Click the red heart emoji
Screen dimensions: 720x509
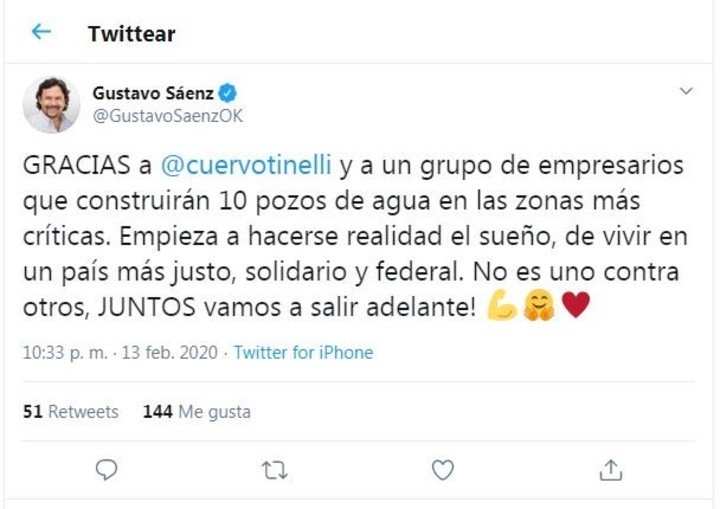pos(575,307)
